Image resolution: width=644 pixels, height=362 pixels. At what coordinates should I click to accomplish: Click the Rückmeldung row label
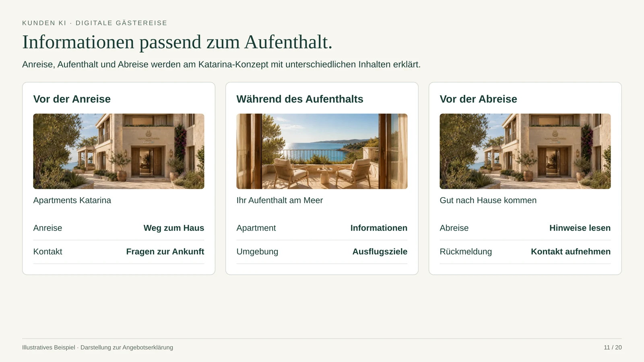tap(466, 252)
